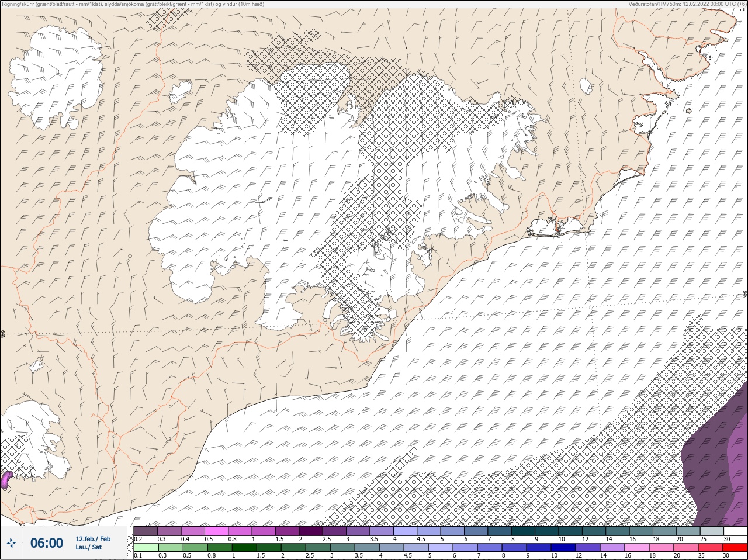Image resolution: width=748 pixels, height=560 pixels.
Task: Select bottom-row swatch between 20 and 25
Action: (686, 548)
